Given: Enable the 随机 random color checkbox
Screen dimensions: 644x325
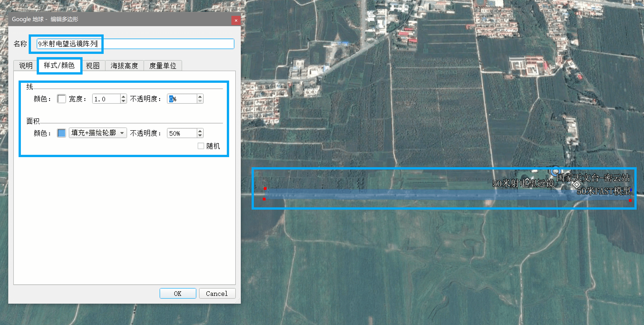Looking at the screenshot, I should tap(201, 146).
